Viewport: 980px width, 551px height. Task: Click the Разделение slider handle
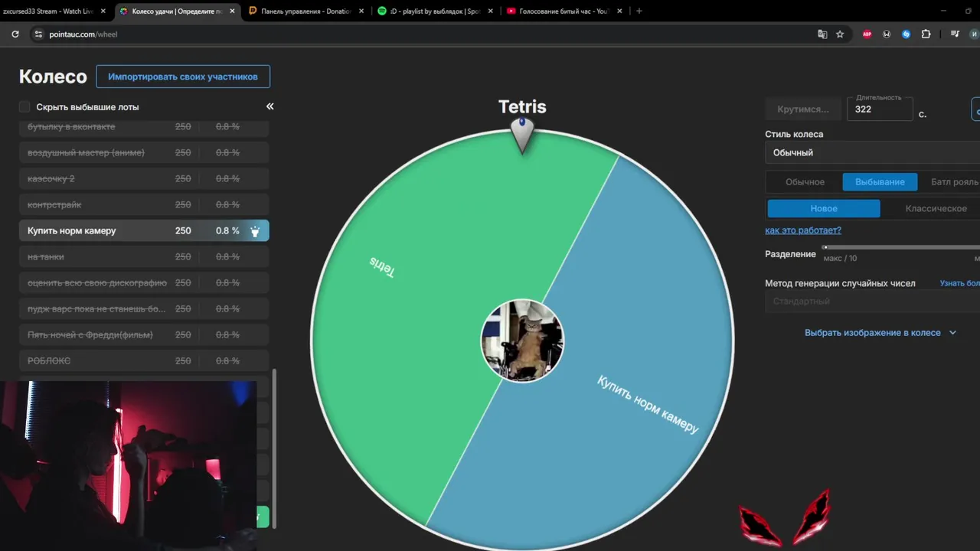coord(825,247)
